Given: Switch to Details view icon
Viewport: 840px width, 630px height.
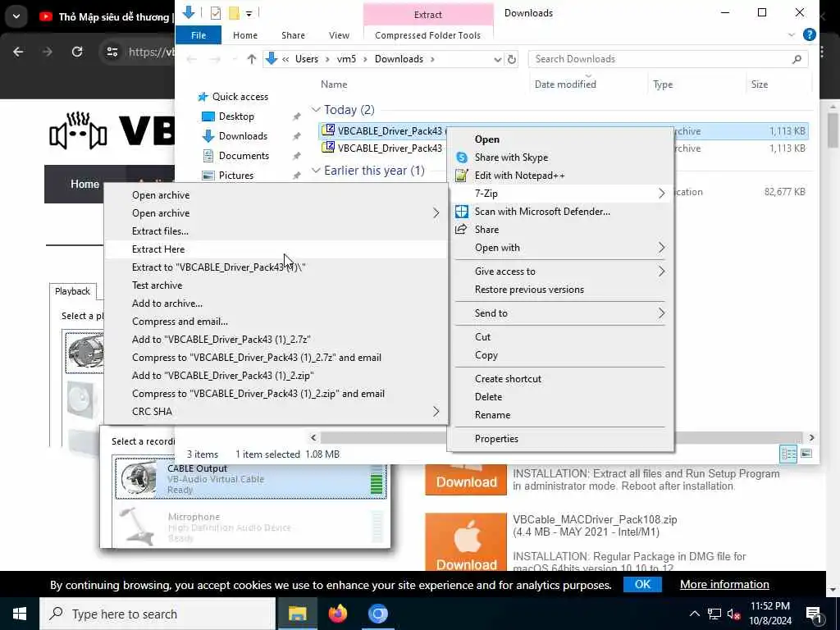Looking at the screenshot, I should tap(788, 454).
